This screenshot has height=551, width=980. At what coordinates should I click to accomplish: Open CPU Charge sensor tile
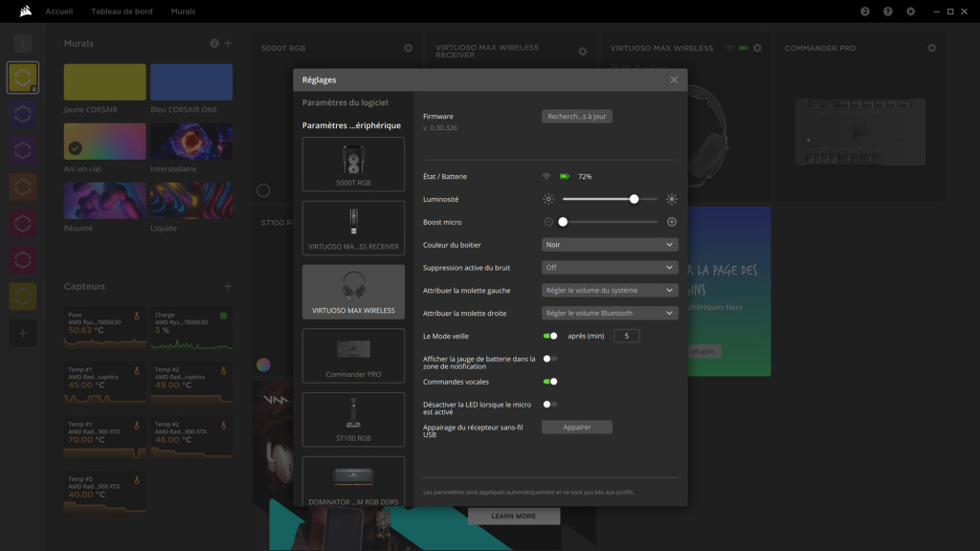[x=191, y=328]
